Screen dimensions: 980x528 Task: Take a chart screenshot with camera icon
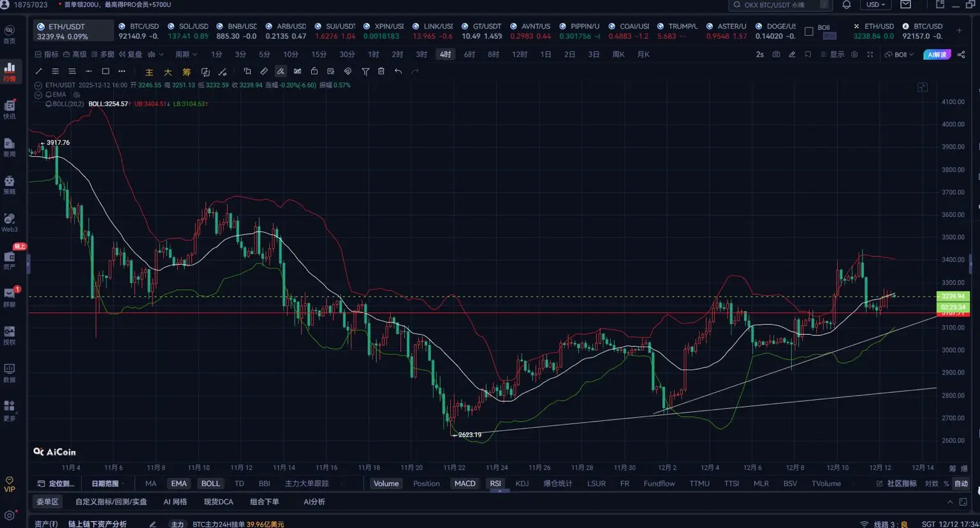click(x=776, y=55)
